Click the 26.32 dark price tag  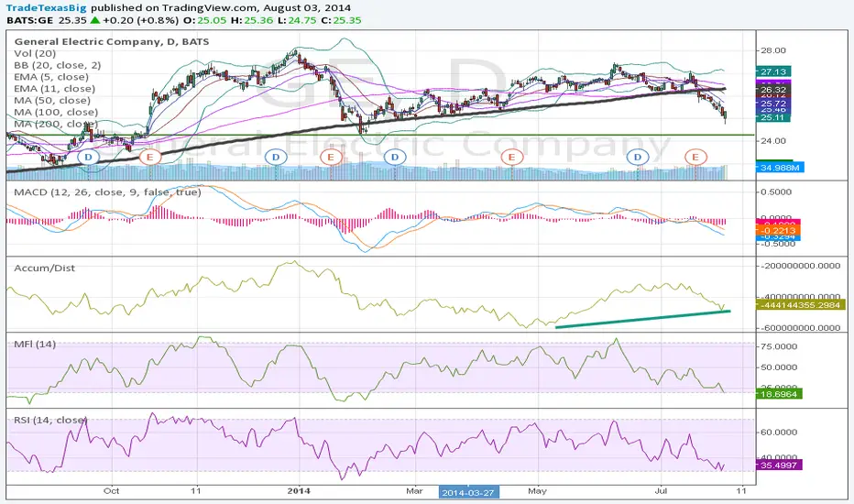[773, 90]
